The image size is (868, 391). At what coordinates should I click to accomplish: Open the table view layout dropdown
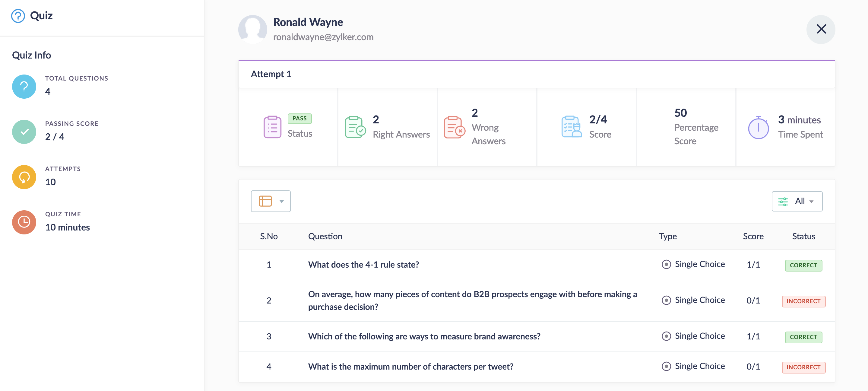coord(271,201)
